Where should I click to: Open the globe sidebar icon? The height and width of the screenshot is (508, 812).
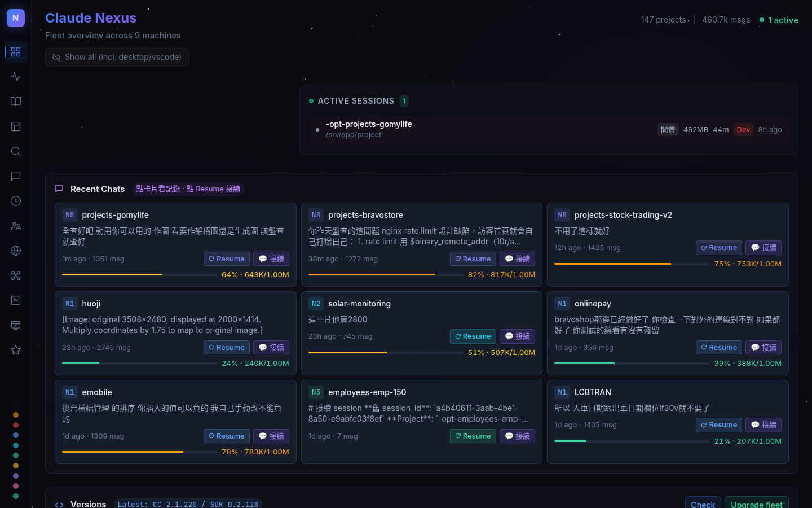(x=16, y=251)
